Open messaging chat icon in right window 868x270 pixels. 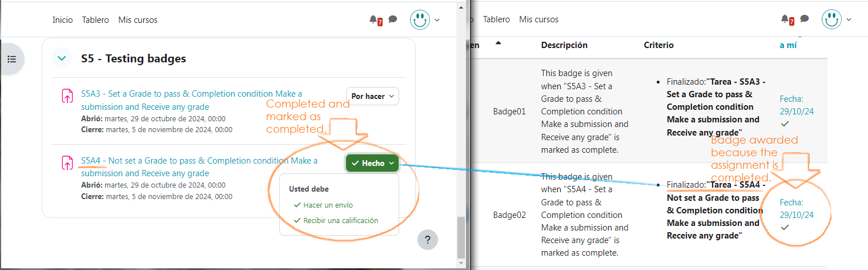804,19
